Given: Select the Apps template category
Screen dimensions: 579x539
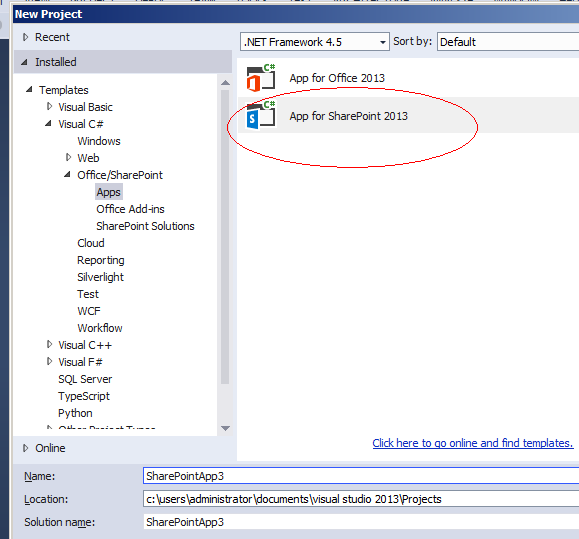Looking at the screenshot, I should pos(108,192).
